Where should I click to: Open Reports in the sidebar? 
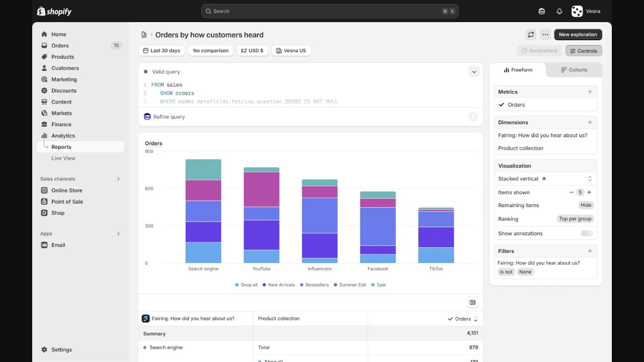tap(80, 147)
